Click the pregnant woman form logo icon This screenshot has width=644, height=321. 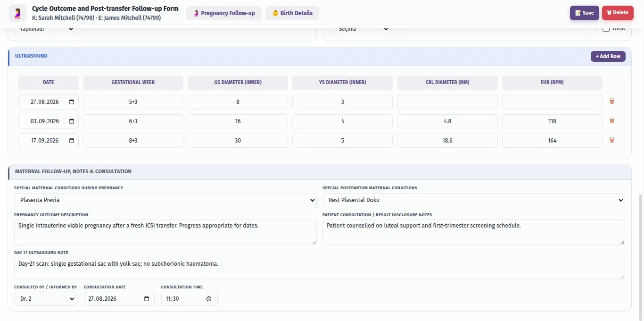pos(17,13)
